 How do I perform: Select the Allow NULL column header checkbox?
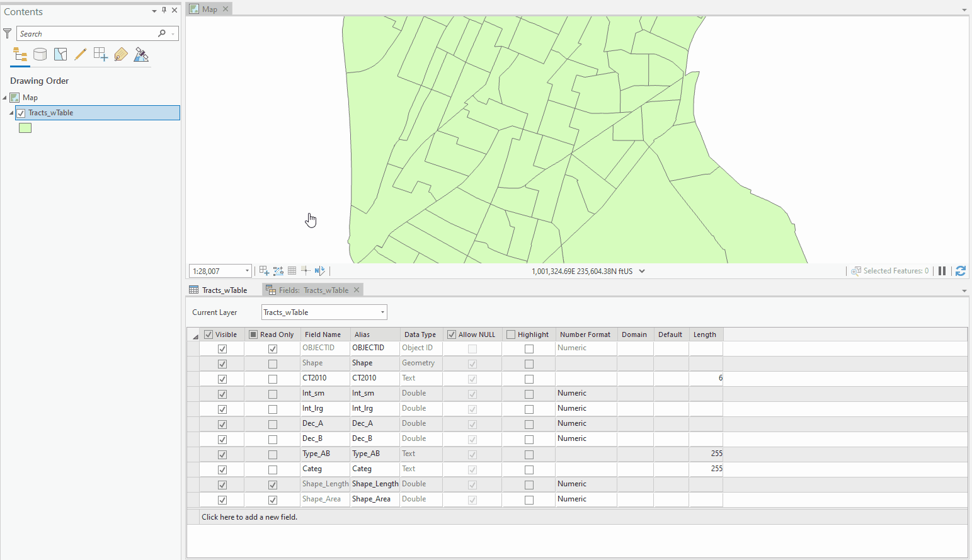point(451,334)
